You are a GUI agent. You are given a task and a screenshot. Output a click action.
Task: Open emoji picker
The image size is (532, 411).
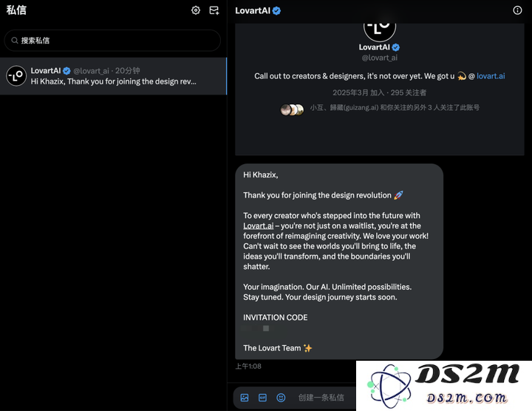[x=281, y=398]
